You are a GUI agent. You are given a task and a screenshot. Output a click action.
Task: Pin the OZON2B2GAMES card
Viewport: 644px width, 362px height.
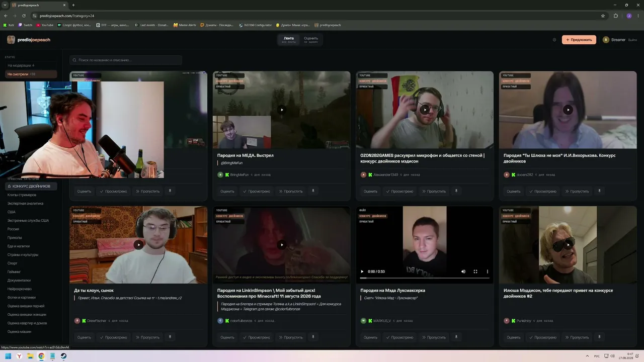click(456, 191)
